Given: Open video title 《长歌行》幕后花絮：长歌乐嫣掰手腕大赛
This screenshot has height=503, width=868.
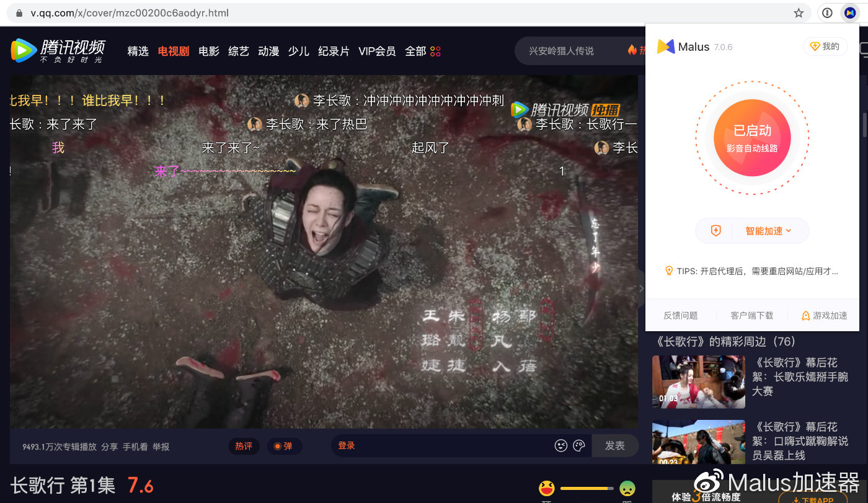Looking at the screenshot, I should [x=800, y=376].
